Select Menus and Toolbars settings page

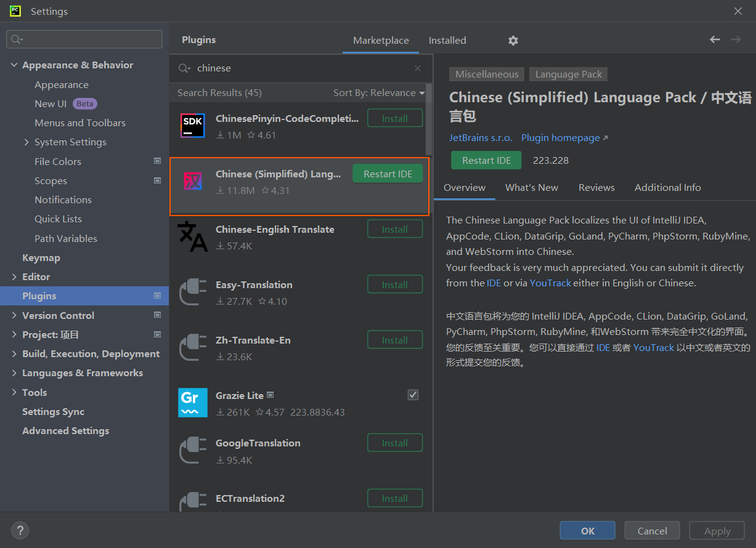click(80, 123)
